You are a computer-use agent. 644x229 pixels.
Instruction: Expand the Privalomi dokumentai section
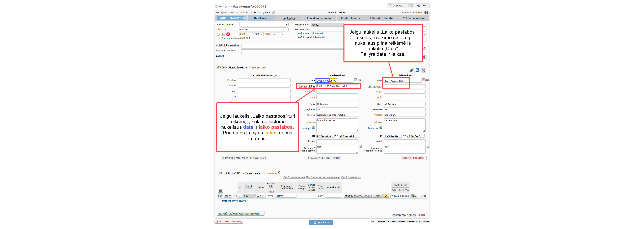[x=310, y=37]
